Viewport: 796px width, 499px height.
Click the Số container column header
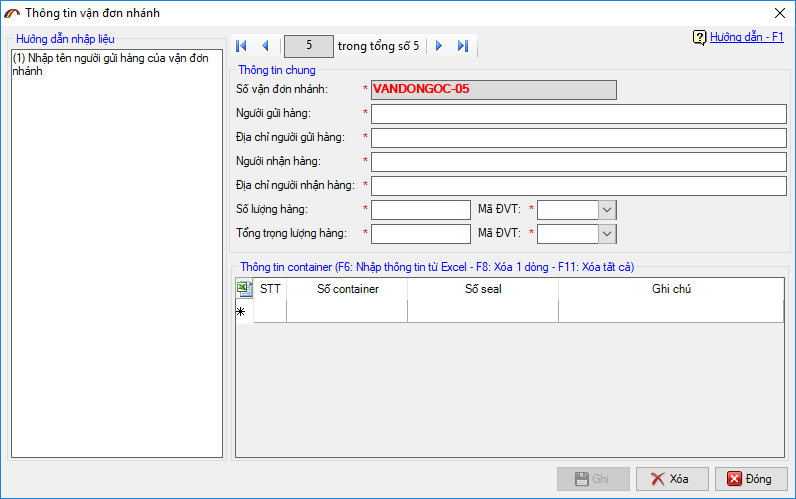[x=347, y=289]
